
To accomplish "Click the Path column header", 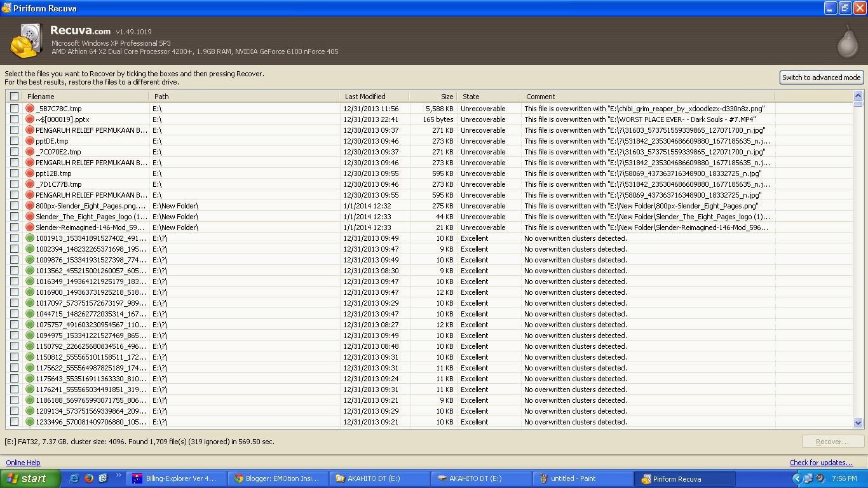I will 244,97.
